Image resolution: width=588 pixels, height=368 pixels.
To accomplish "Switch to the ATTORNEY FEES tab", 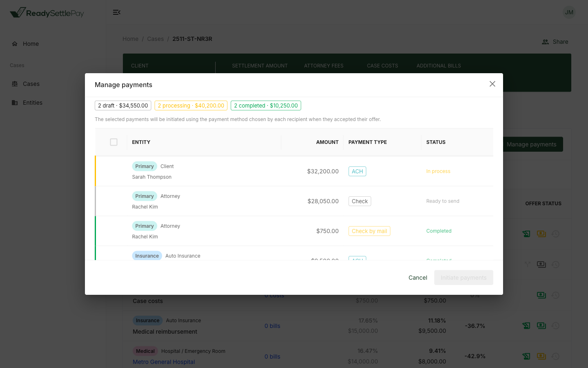I will point(323,65).
